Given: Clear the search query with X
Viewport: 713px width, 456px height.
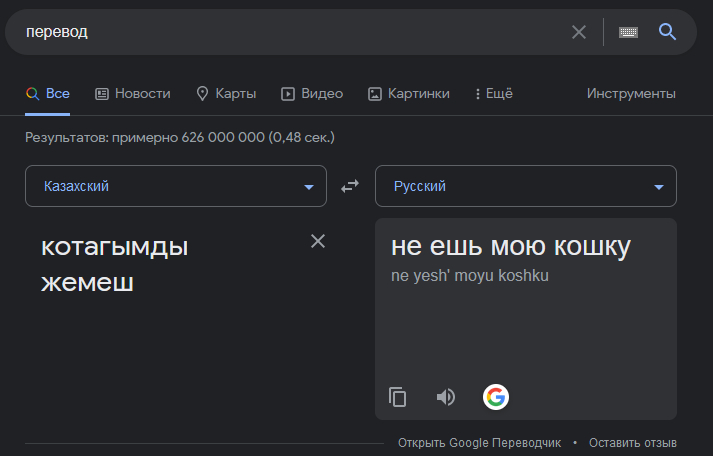Looking at the screenshot, I should point(579,32).
